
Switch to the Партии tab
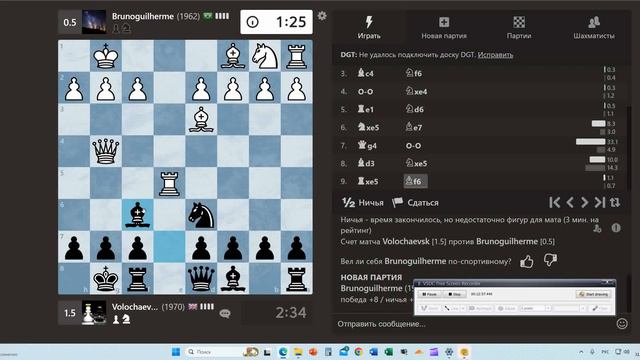(x=519, y=27)
